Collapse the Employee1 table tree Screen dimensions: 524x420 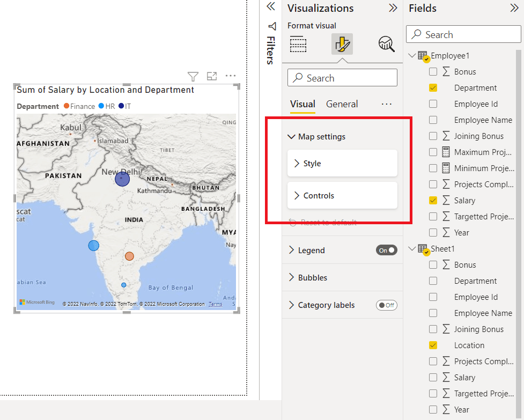(x=412, y=55)
